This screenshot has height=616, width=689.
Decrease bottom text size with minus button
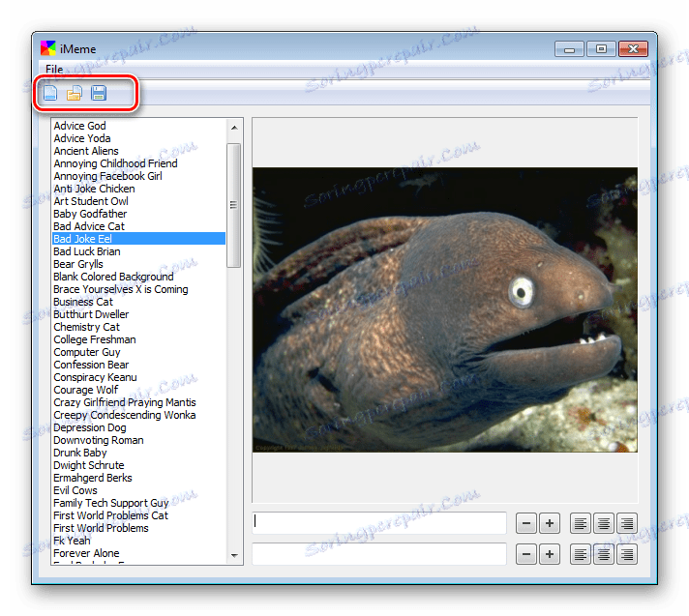(x=526, y=554)
